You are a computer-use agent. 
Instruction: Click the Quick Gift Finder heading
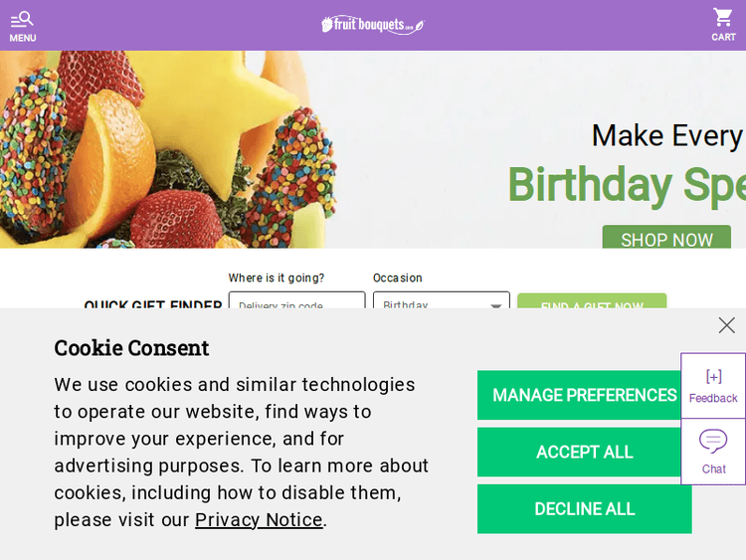pyautogui.click(x=152, y=303)
